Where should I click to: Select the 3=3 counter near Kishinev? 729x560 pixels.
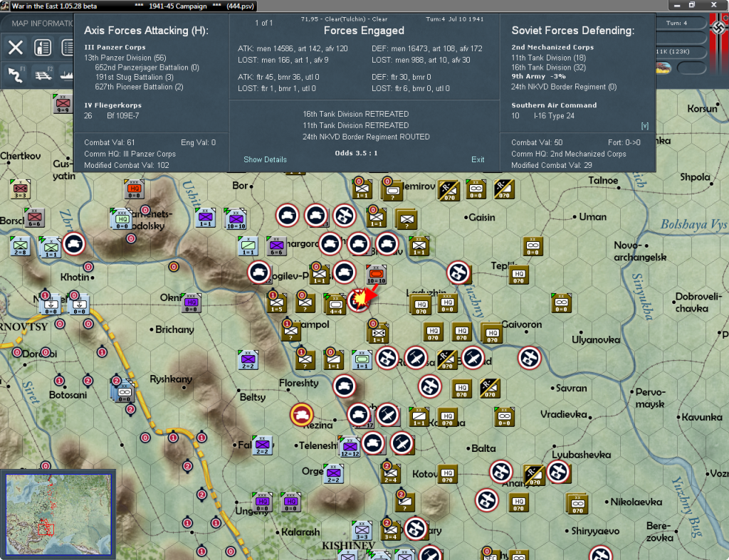point(362,531)
